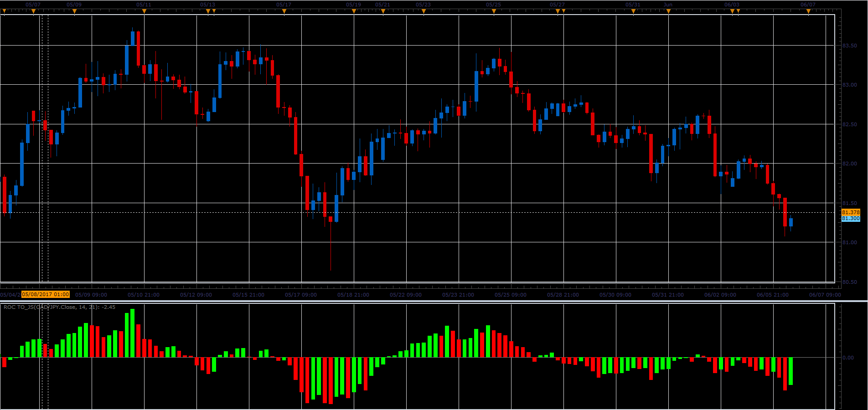Click the 83.00 price axis label
868x410 pixels.
(x=849, y=85)
